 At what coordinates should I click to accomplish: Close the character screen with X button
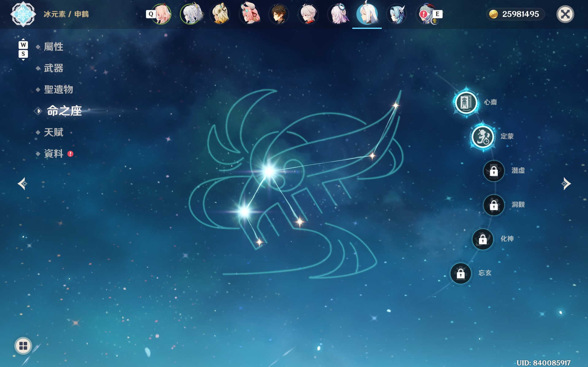(x=565, y=14)
